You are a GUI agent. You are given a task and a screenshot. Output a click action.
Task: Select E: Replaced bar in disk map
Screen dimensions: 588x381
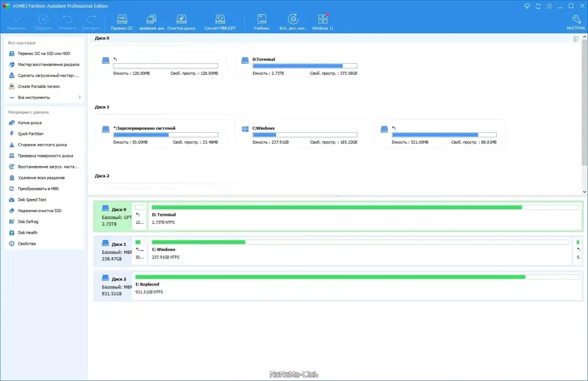[356, 286]
